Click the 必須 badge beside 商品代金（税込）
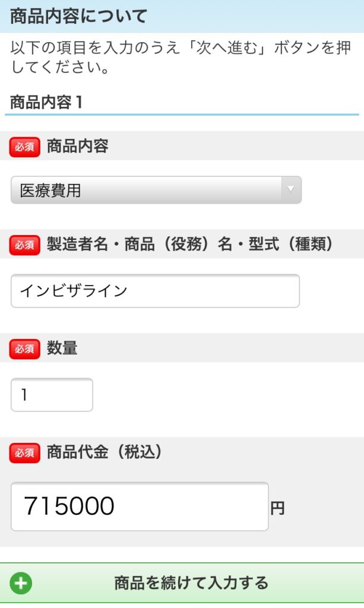This screenshot has height=608, width=364. pos(24,453)
